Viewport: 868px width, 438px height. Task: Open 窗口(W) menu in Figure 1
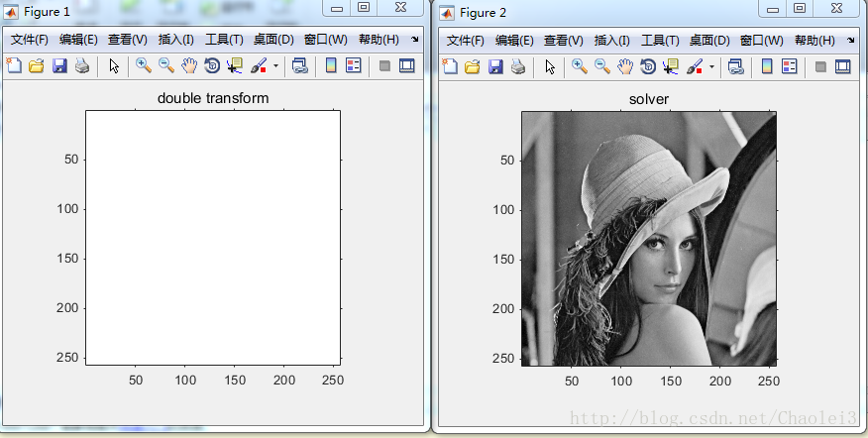(x=326, y=40)
